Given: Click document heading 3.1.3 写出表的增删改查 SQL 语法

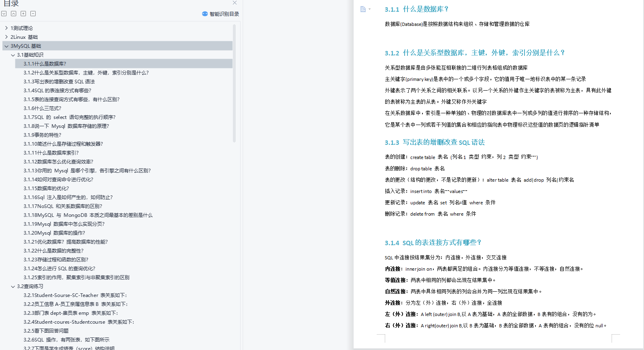Looking at the screenshot, I should [435, 142].
